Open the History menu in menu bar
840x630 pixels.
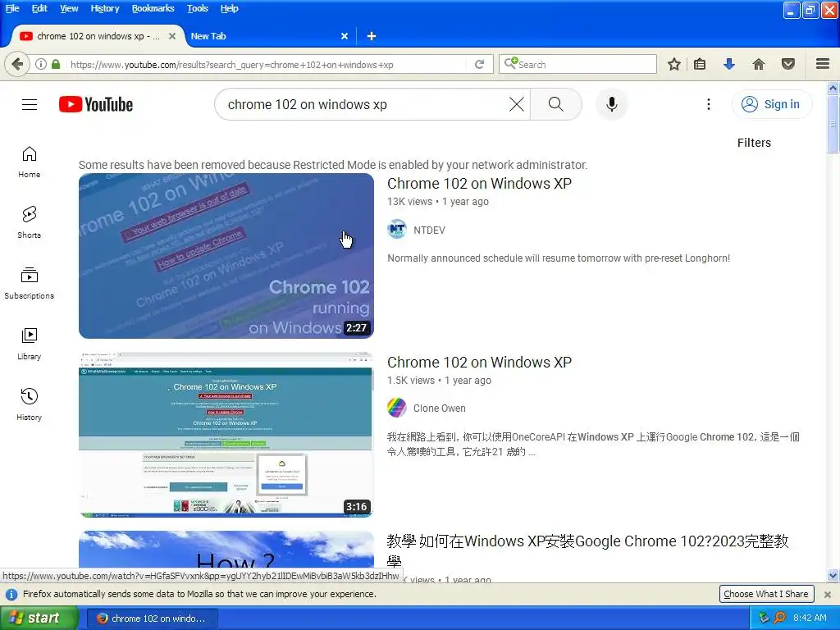tap(104, 8)
